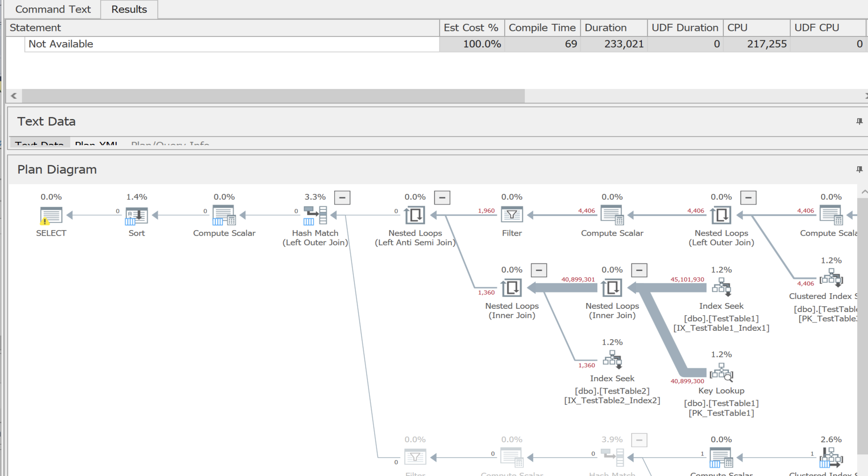
Task: Click the statement grid scroll left arrow
Action: pyautogui.click(x=14, y=96)
